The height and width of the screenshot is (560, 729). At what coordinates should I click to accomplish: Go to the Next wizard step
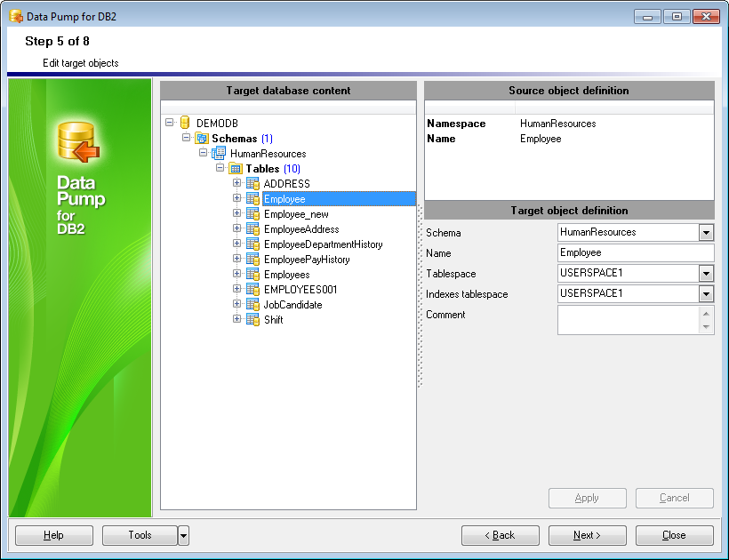(x=587, y=535)
